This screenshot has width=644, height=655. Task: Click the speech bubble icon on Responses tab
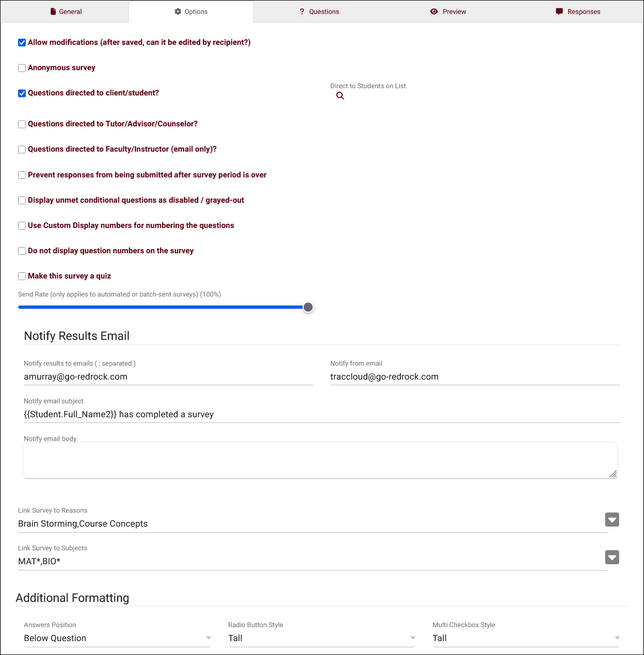coord(559,11)
